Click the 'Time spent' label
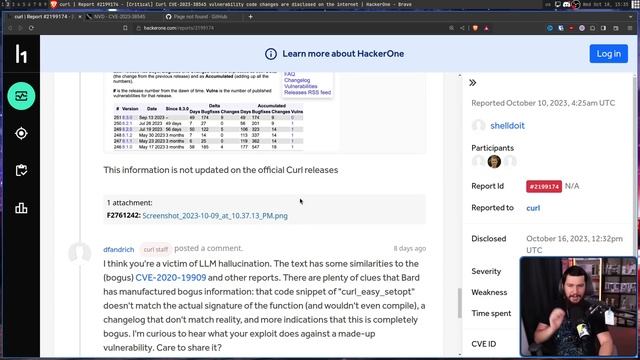This screenshot has height=360, width=640. (x=491, y=313)
